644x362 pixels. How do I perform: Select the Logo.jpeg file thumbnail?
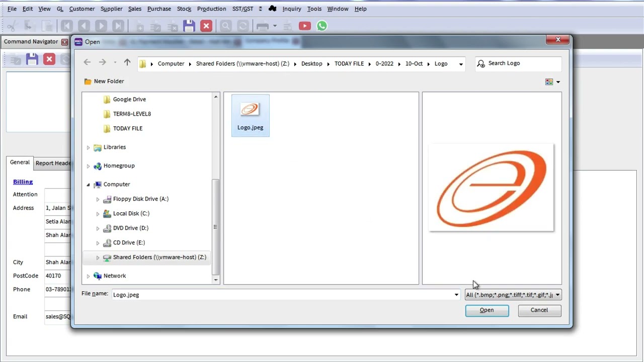[250, 115]
